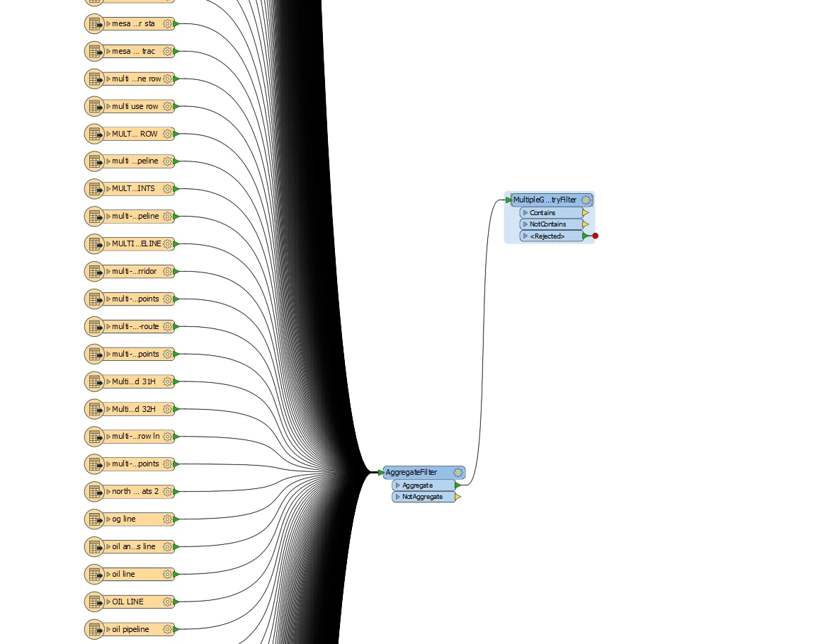This screenshot has width=818, height=644.
Task: Select the 'NotContains' port label
Action: 547,224
